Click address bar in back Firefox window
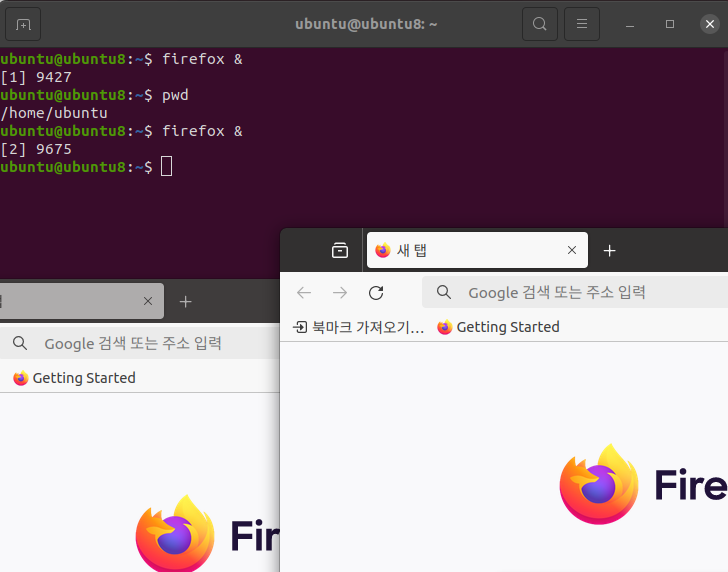This screenshot has height=572, width=728. (139, 343)
